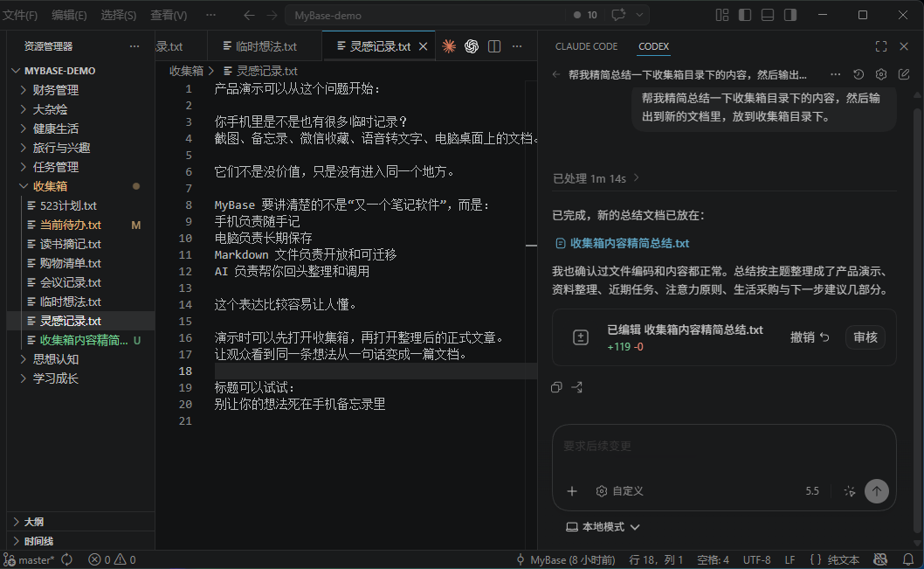
Task: Undo the edit with 撤销
Action: [x=810, y=337]
